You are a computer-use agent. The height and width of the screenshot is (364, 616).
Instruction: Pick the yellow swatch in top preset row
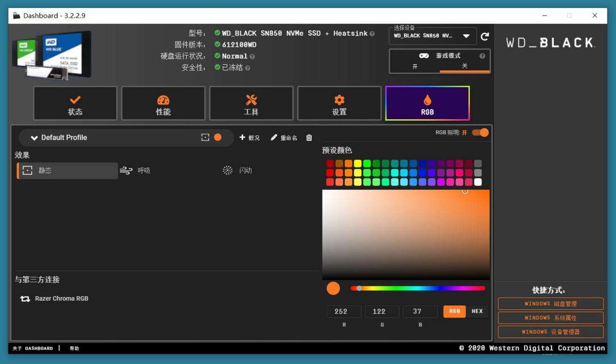(358, 163)
